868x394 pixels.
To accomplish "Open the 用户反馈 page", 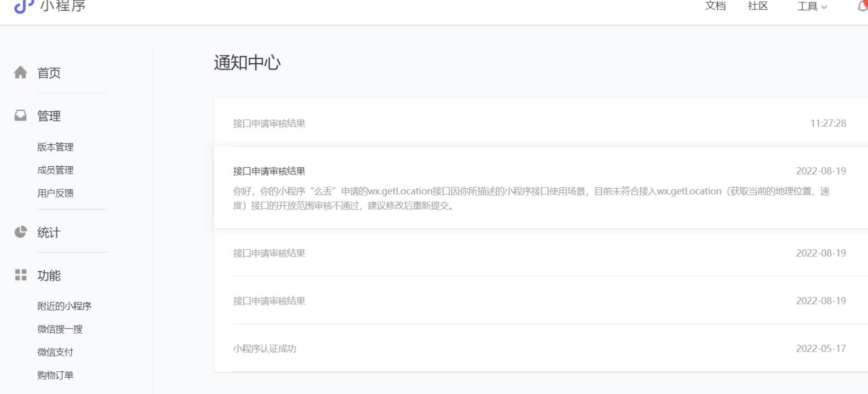I will (x=54, y=193).
